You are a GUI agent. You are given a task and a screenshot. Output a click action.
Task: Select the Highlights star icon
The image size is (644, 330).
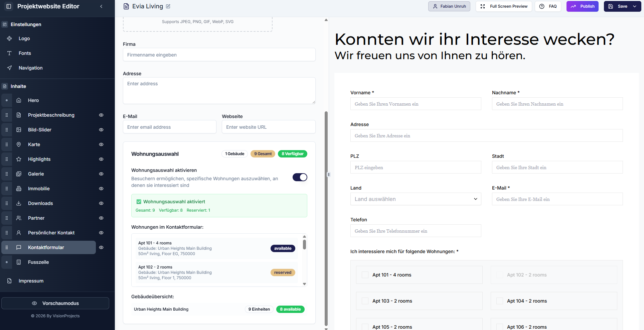tap(19, 159)
